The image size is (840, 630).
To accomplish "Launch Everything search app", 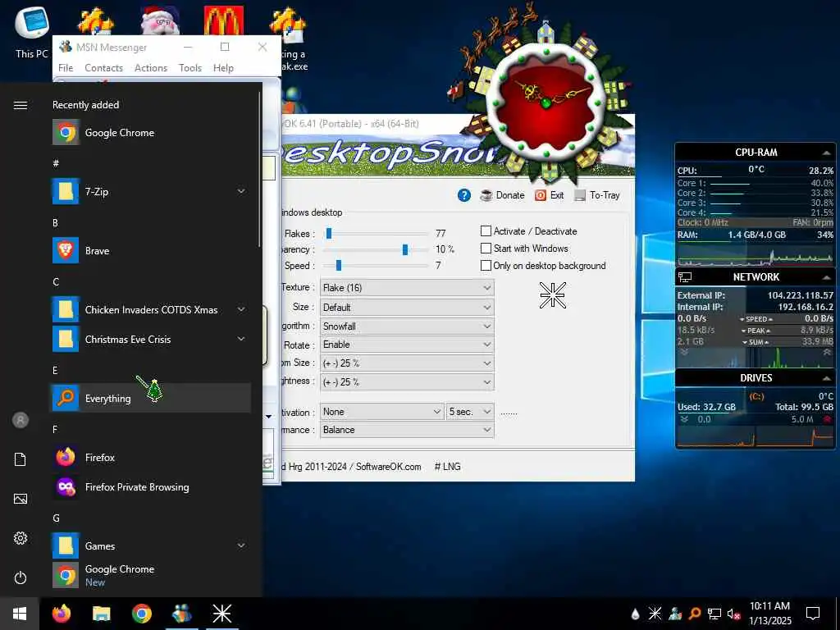I will (151, 398).
